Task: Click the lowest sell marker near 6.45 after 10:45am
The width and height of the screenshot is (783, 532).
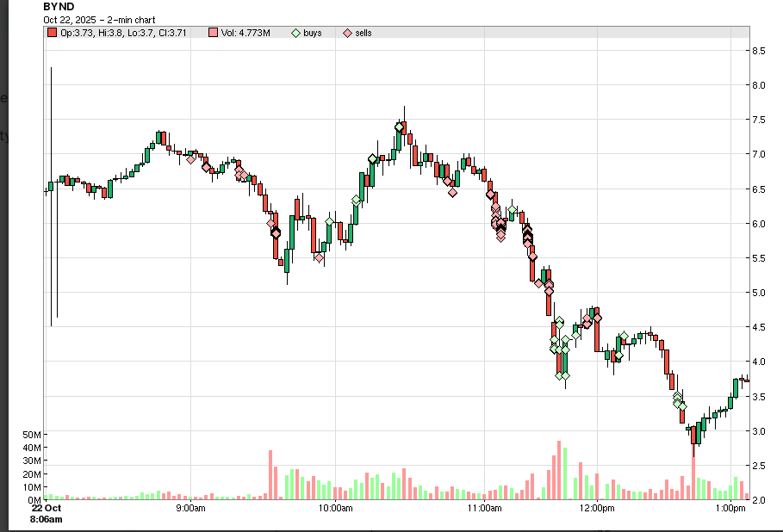Action: pos(452,192)
